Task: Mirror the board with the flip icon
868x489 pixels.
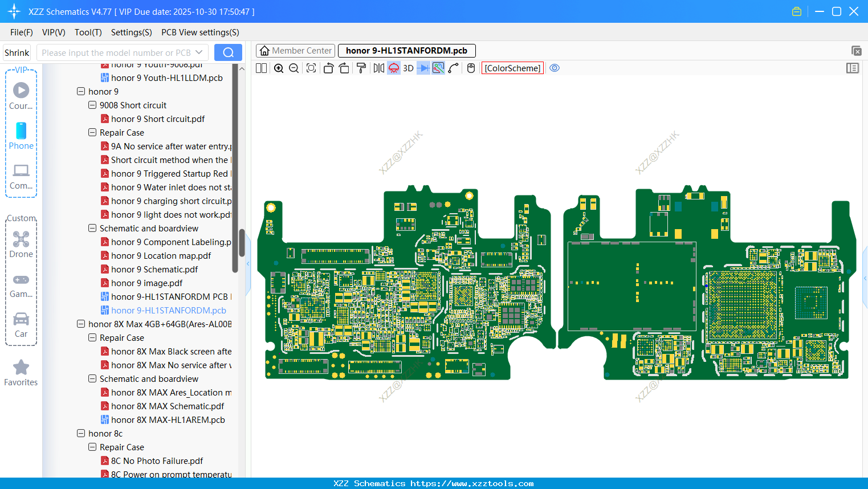Action: tap(378, 68)
